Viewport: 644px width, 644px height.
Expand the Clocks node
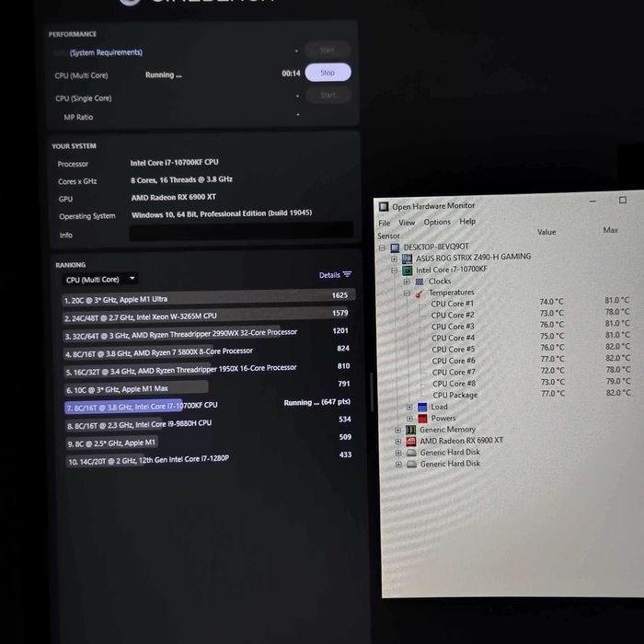coord(407,282)
